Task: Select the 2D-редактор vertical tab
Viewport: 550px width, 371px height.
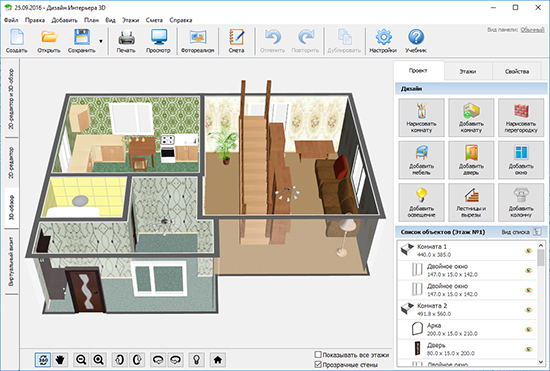Action: [11, 163]
